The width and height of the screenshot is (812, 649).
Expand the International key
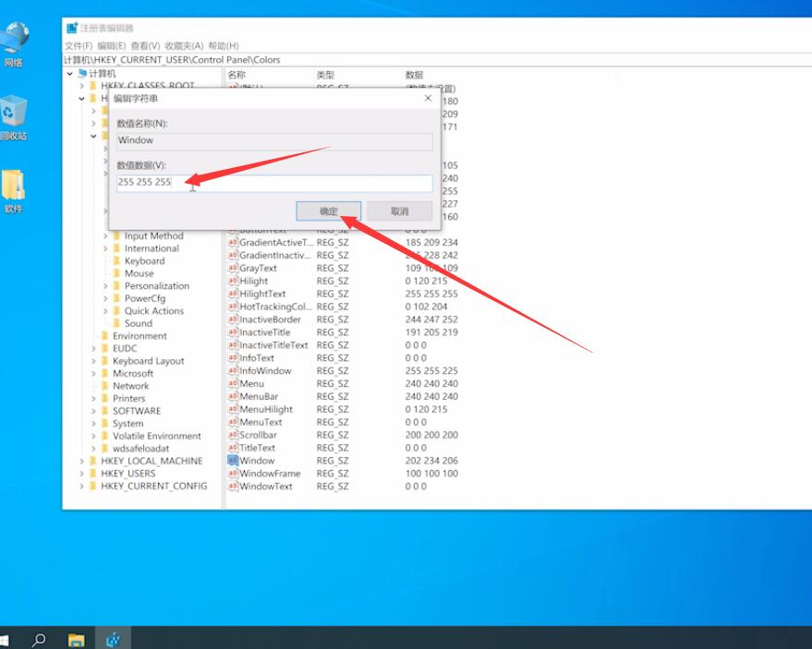coord(105,248)
